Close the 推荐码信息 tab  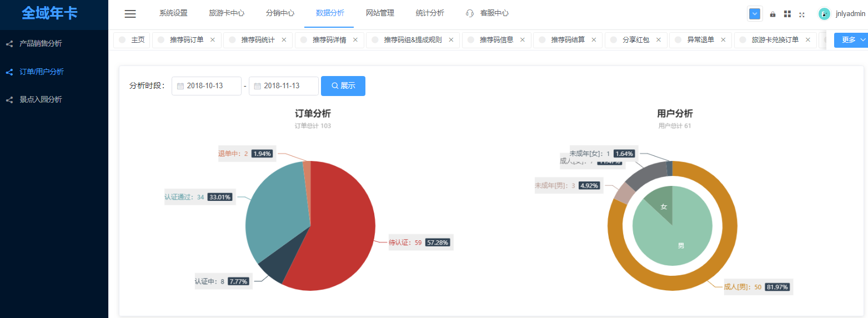(x=523, y=40)
